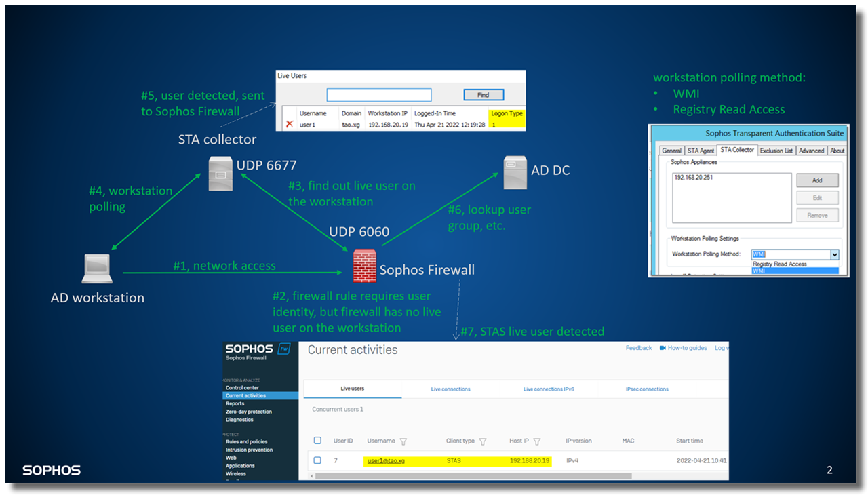Open the About tab in STAS

point(837,151)
